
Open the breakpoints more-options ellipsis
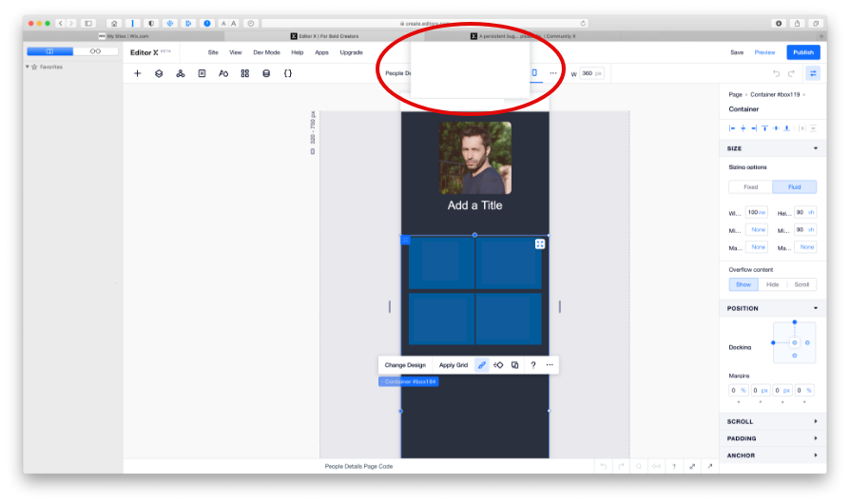[553, 72]
